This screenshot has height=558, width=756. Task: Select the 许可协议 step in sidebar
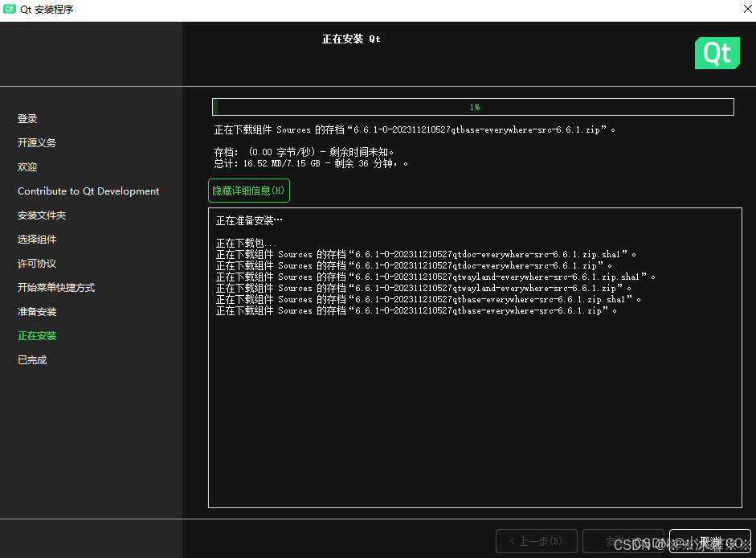(37, 264)
